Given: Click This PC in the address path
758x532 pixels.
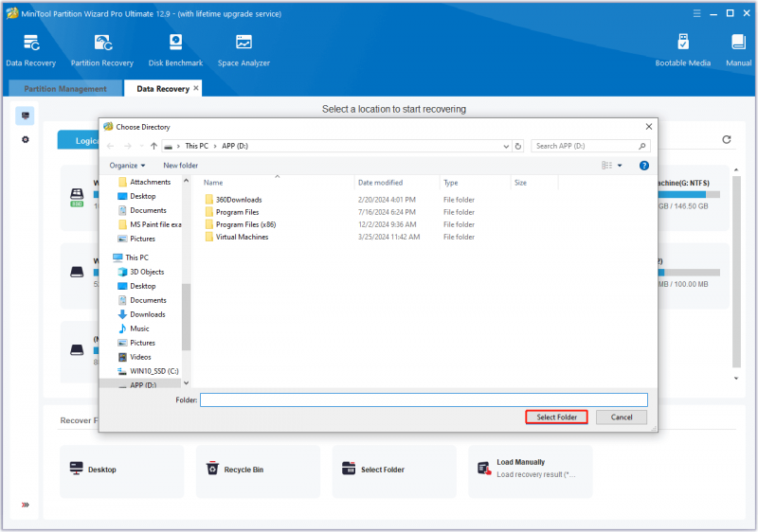Looking at the screenshot, I should coord(197,146).
